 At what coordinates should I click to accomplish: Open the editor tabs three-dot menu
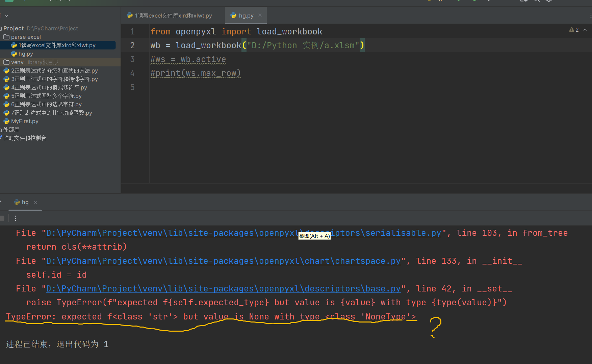pos(590,16)
